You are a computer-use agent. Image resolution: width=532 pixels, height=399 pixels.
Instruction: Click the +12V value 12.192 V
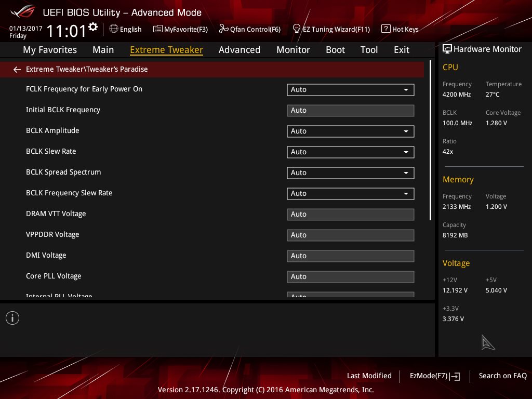coord(455,290)
